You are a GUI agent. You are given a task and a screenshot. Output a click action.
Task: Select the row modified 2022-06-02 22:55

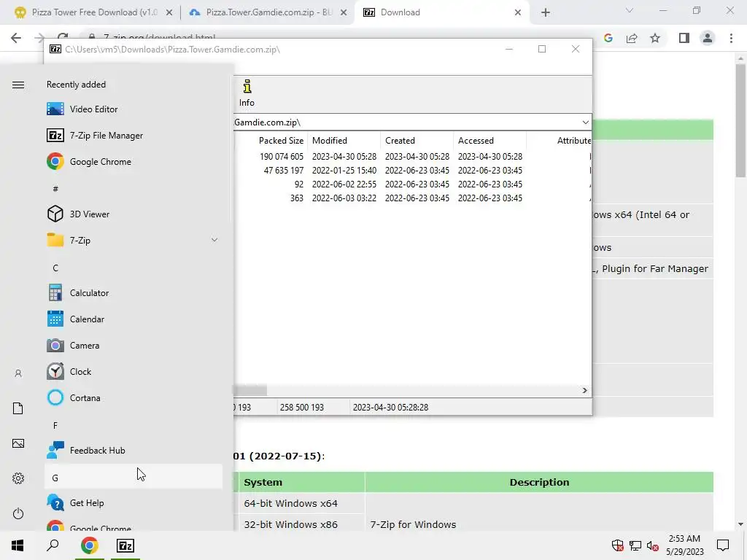413,184
